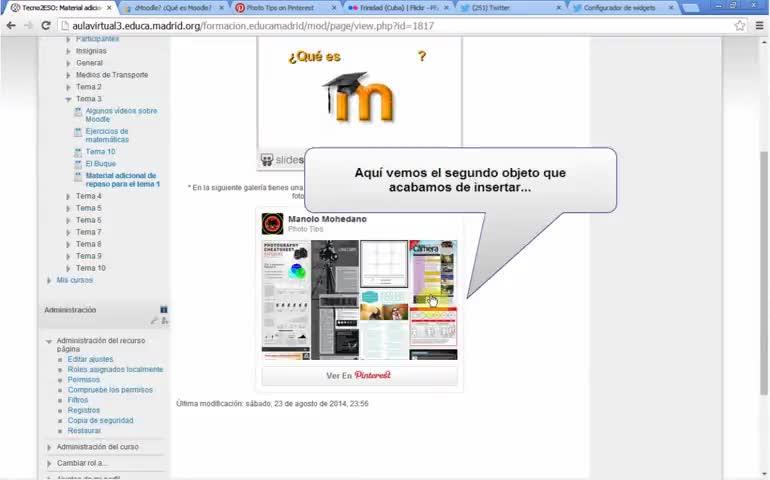Open the Tema 6 section link
The height and width of the screenshot is (480, 770).
pyautogui.click(x=88, y=220)
